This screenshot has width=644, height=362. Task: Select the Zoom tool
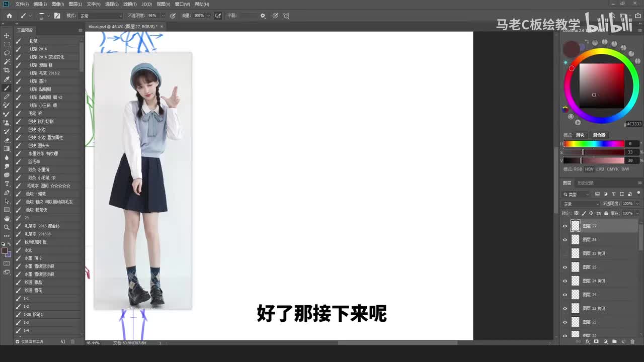click(x=7, y=227)
